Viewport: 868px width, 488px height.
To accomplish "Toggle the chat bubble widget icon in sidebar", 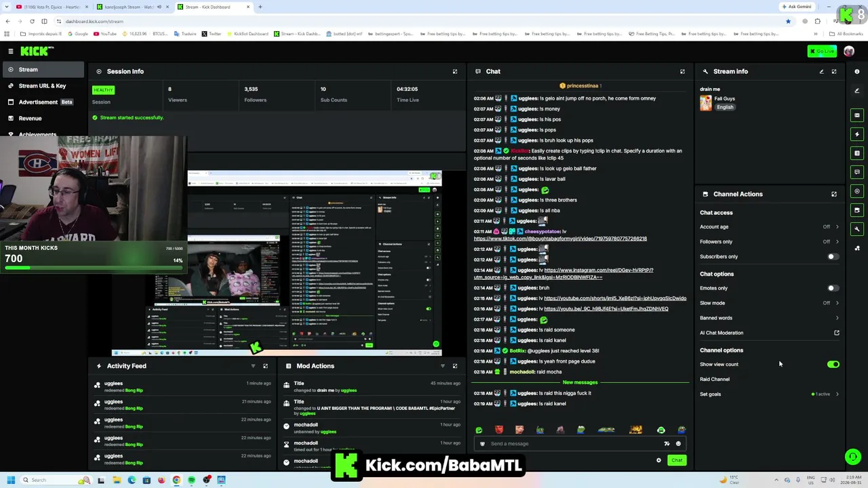I will (x=857, y=172).
